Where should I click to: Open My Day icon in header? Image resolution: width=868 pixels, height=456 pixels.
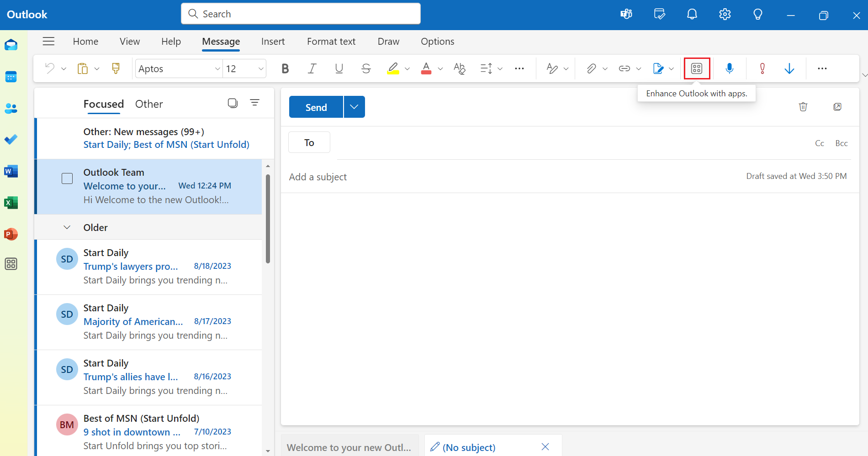tap(659, 14)
